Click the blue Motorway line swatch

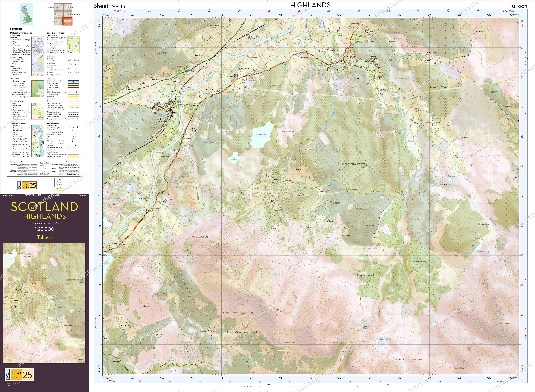pos(73,81)
